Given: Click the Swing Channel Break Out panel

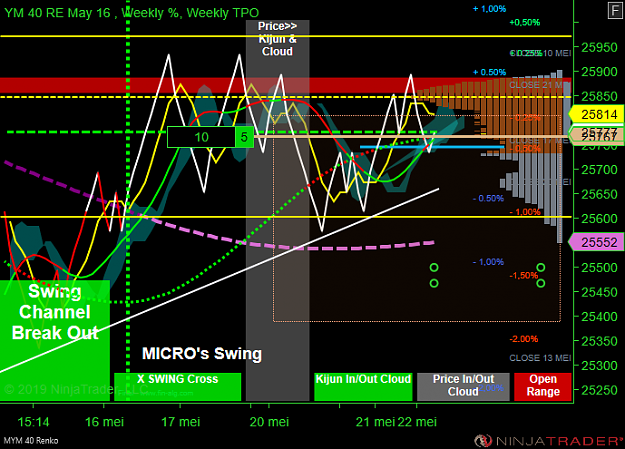Looking at the screenshot, I should point(55,340).
